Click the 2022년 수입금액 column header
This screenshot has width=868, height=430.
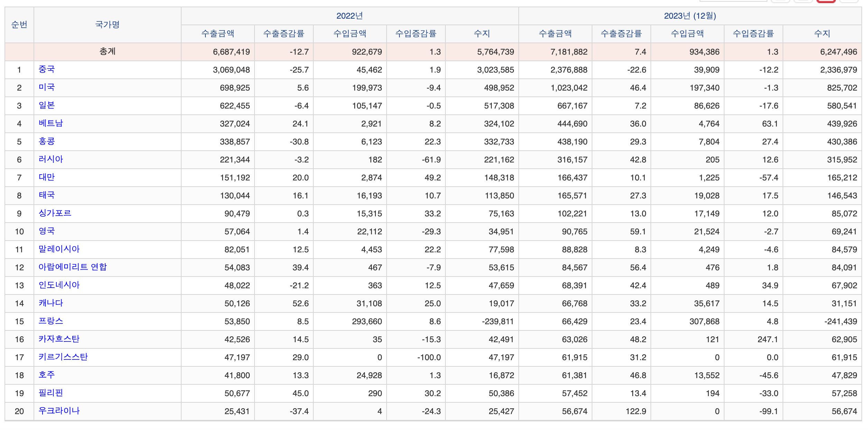point(350,34)
